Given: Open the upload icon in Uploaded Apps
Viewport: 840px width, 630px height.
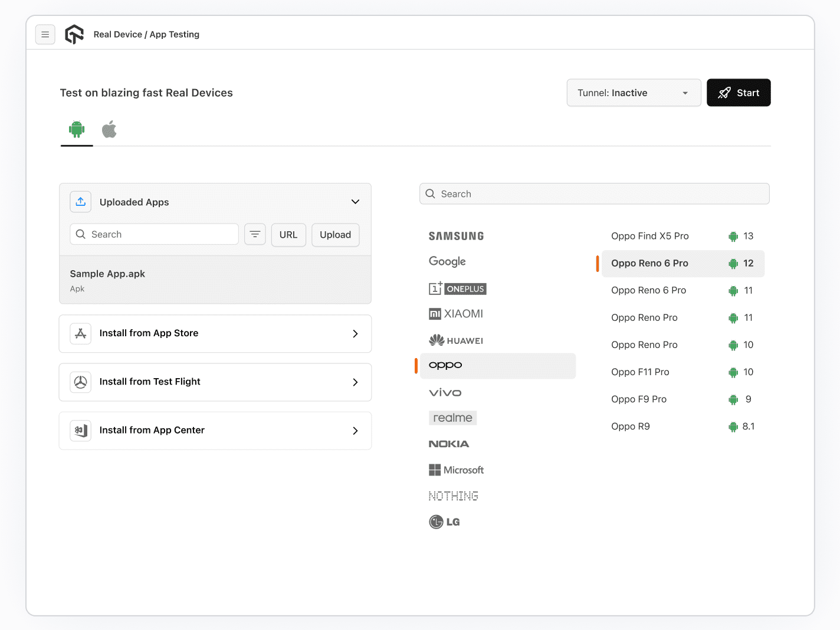Looking at the screenshot, I should coord(80,202).
